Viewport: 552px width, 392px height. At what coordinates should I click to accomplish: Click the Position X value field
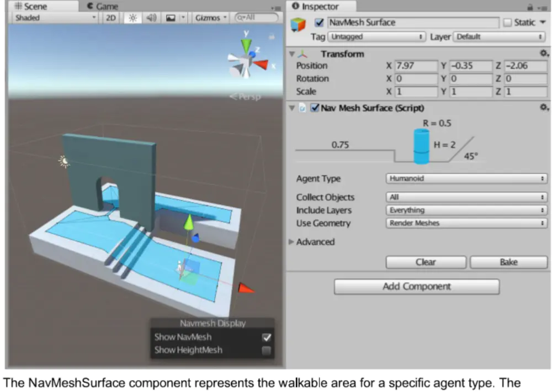pyautogui.click(x=416, y=66)
